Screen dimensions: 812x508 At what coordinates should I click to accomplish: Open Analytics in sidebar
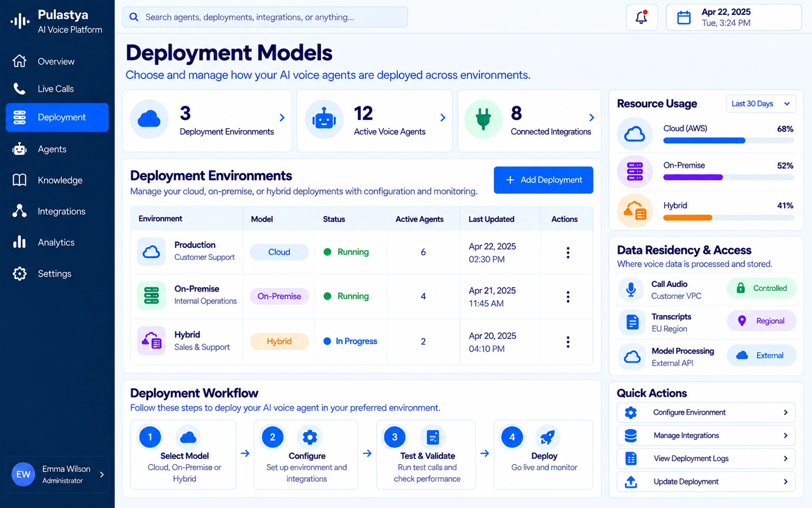(x=57, y=242)
